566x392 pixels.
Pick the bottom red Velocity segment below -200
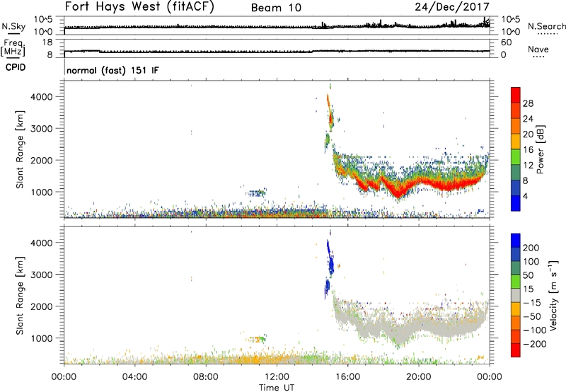click(516, 350)
